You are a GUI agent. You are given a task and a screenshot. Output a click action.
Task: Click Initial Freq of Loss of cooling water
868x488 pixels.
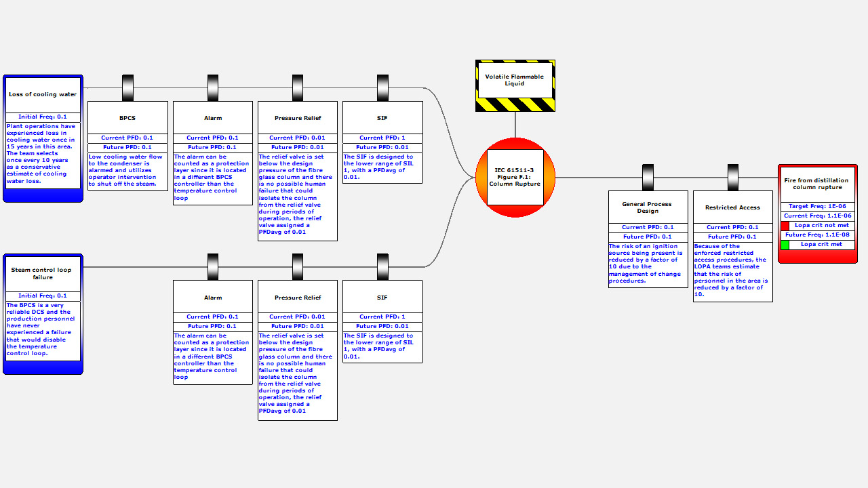tap(43, 117)
